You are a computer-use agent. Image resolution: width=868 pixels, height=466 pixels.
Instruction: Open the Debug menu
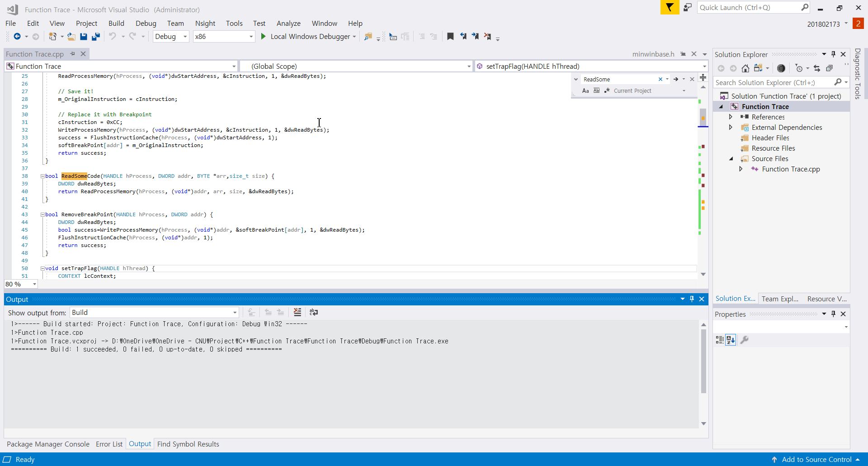click(x=146, y=24)
